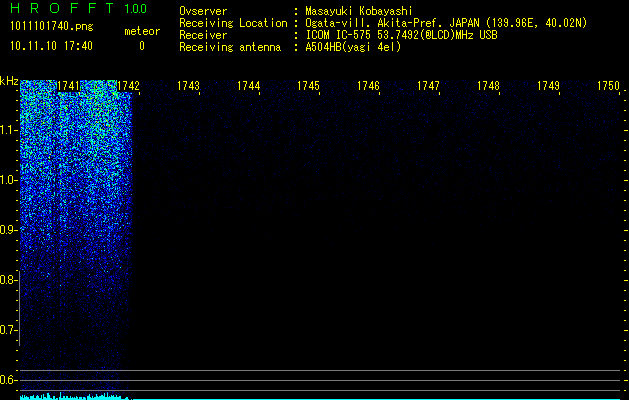
Task: Click the Ovserver label
Action: pyautogui.click(x=203, y=11)
